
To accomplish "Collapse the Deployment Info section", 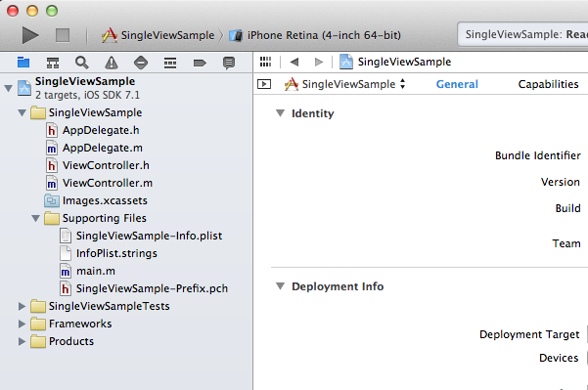I will (x=280, y=286).
